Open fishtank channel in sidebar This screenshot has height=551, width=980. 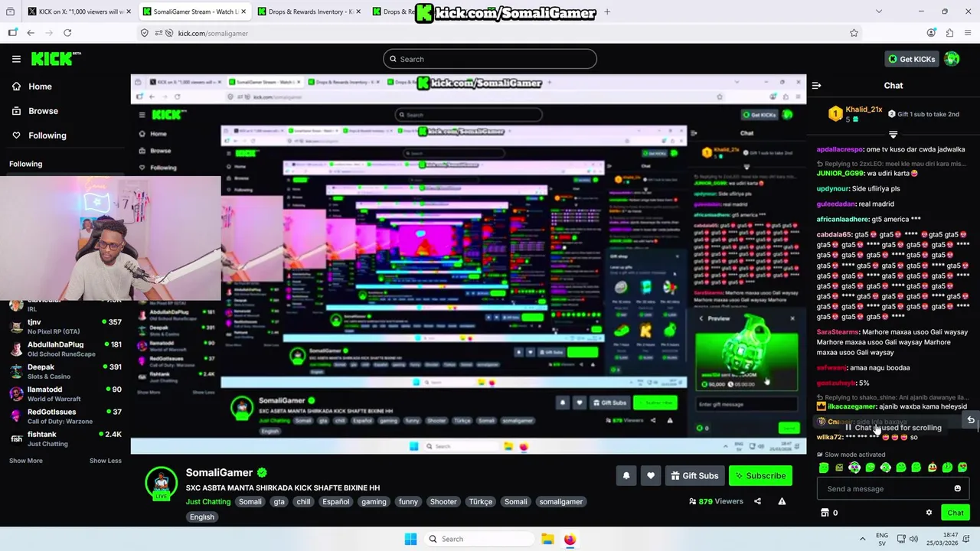coord(65,439)
